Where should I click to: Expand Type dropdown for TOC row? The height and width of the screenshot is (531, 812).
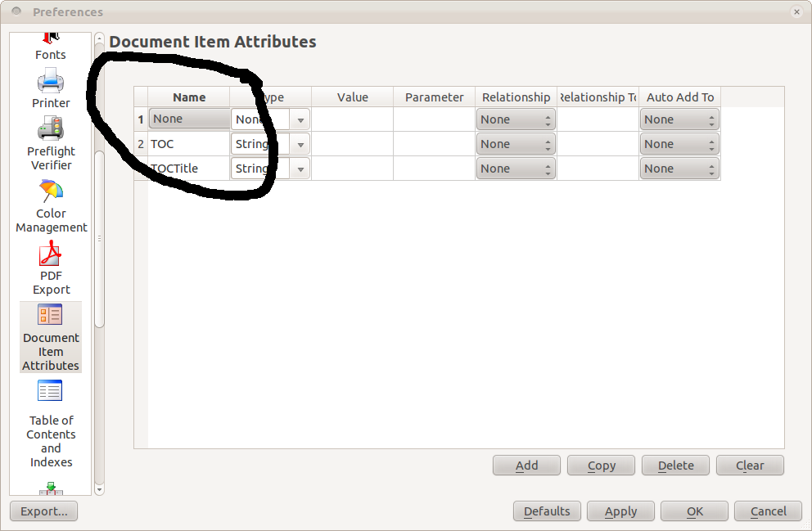click(300, 145)
